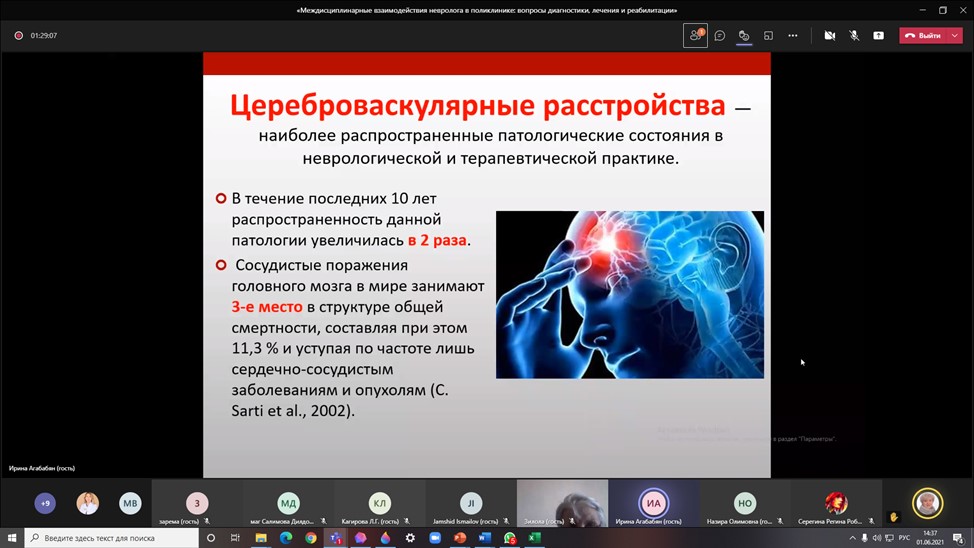Open the Windows Start menu

click(x=12, y=538)
